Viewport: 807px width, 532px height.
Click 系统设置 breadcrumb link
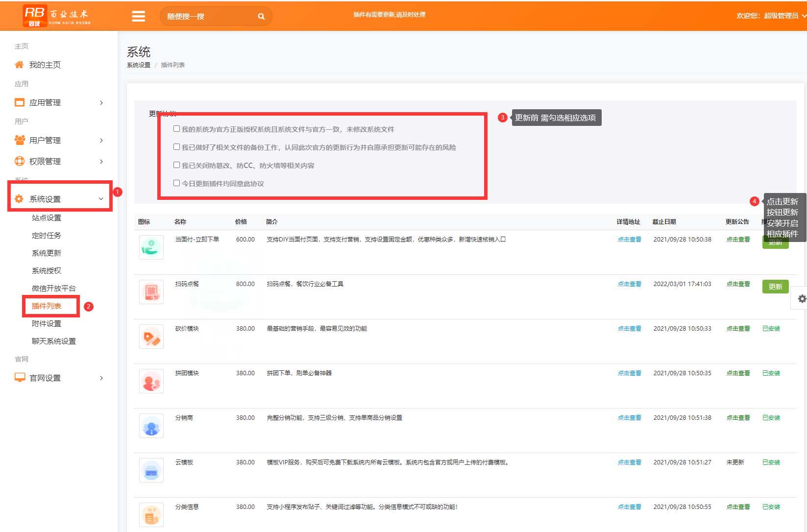[x=139, y=65]
